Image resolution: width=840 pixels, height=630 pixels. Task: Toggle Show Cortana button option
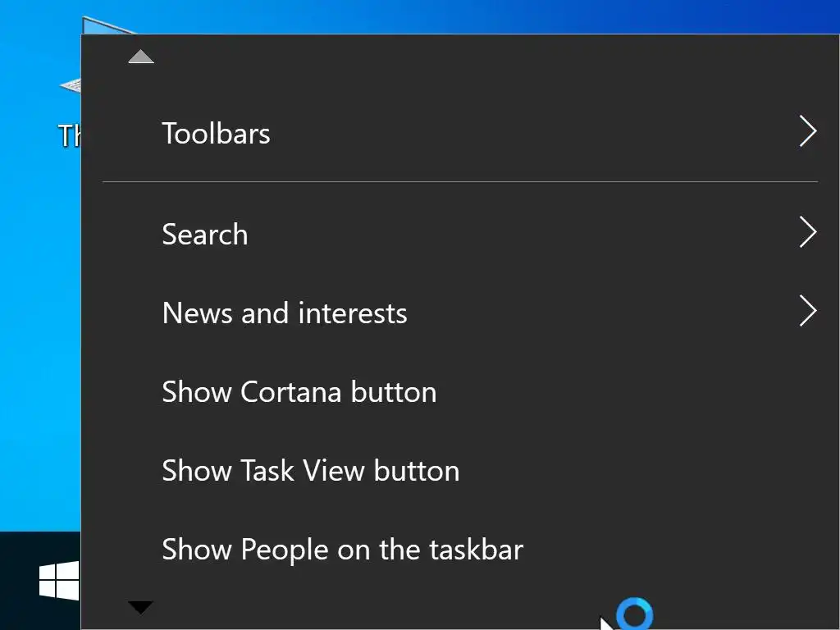299,392
